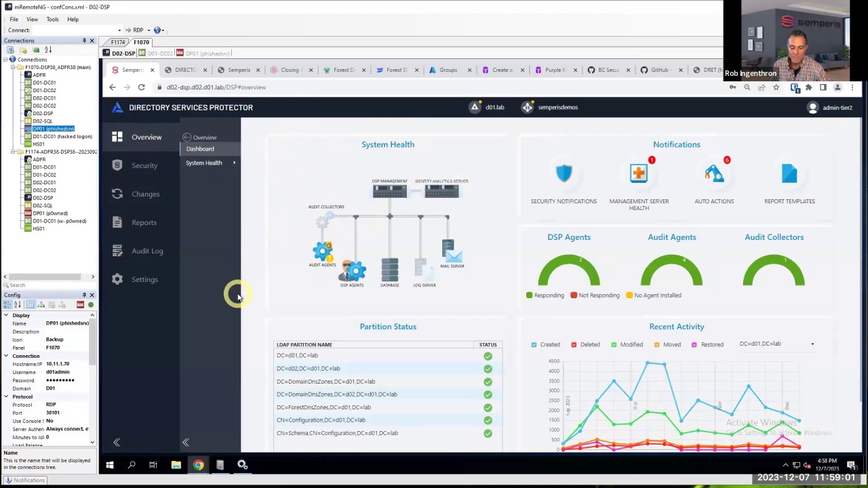The height and width of the screenshot is (488, 868).
Task: Sort connections alphabetically icon
Action: (x=47, y=50)
